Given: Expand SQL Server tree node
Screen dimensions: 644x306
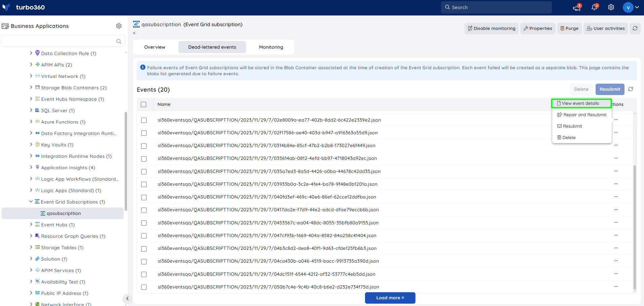Looking at the screenshot, I should 31,110.
